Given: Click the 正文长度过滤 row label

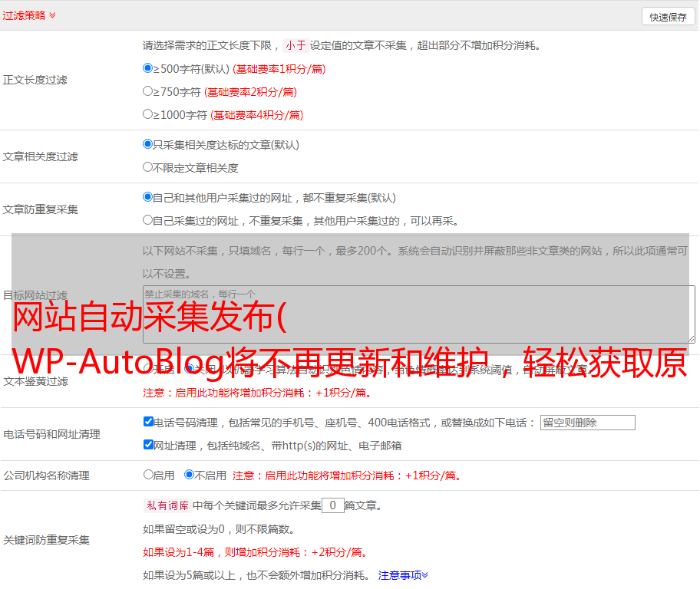Looking at the screenshot, I should 35,80.
